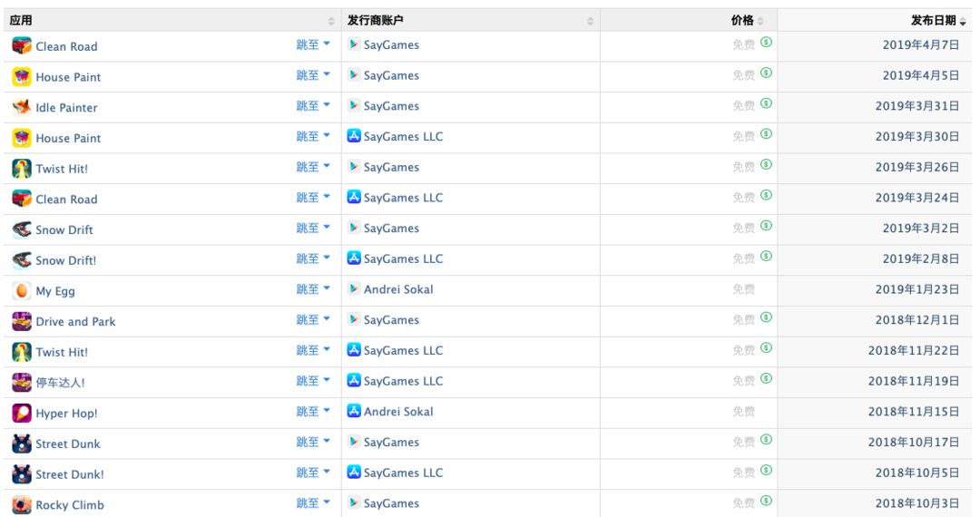Click app icon of House Paint released 2019年3月30日
980x517 pixels.
[x=22, y=138]
